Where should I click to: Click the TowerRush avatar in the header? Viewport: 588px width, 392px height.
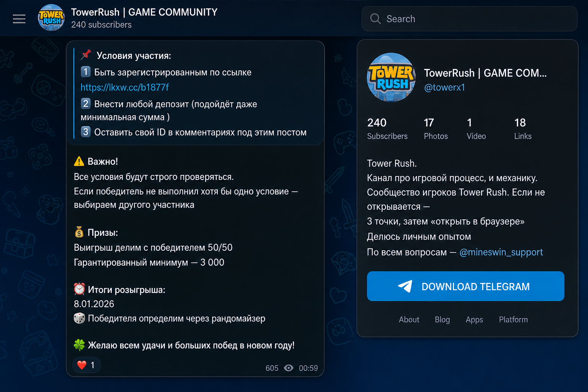point(51,18)
